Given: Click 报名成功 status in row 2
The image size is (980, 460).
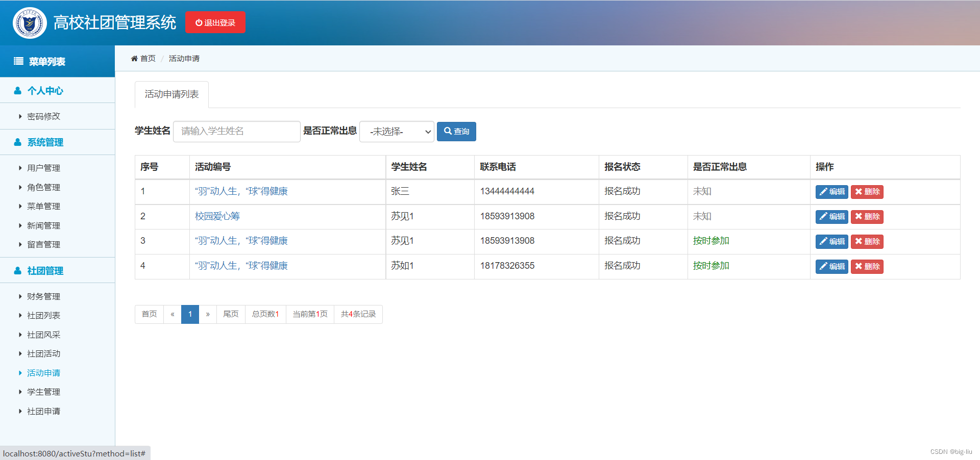Looking at the screenshot, I should (622, 216).
